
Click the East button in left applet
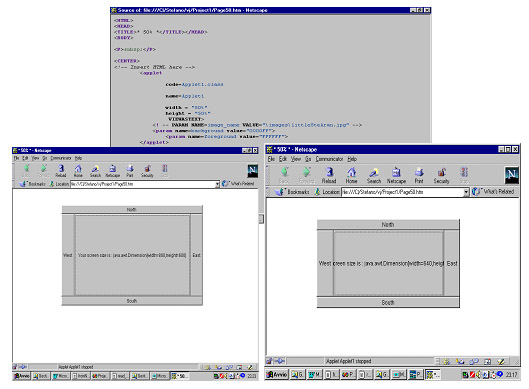pyautogui.click(x=196, y=255)
